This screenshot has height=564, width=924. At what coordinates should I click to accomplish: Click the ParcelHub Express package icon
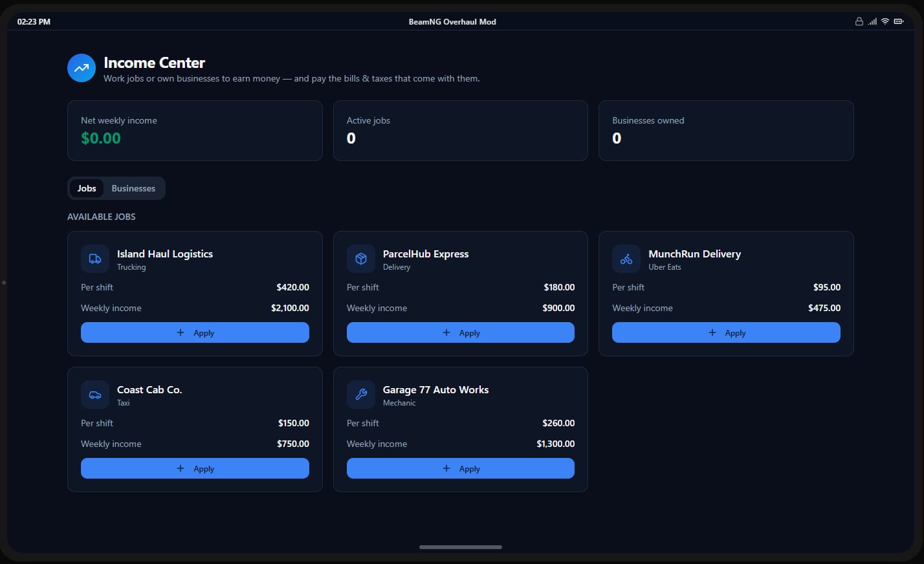tap(361, 259)
